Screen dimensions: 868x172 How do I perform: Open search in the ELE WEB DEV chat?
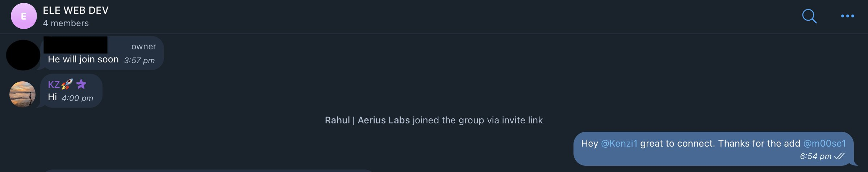[x=809, y=16]
